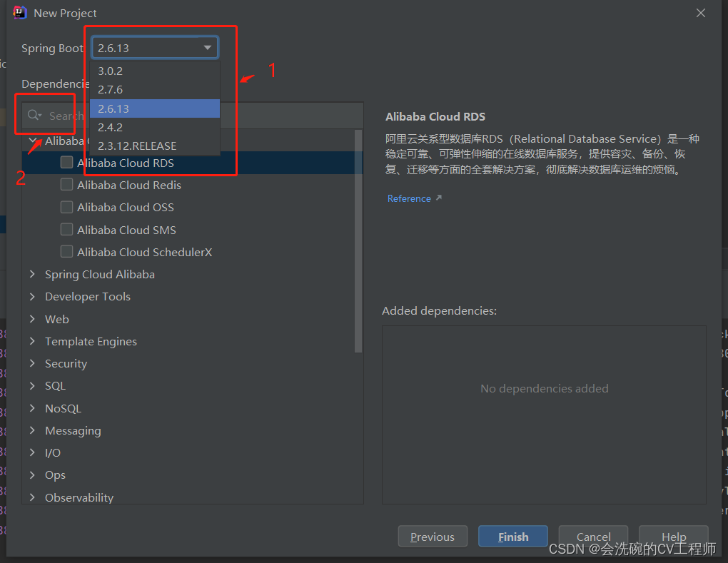Image resolution: width=728 pixels, height=563 pixels.
Task: Click the NoSQL category label
Action: click(x=63, y=408)
